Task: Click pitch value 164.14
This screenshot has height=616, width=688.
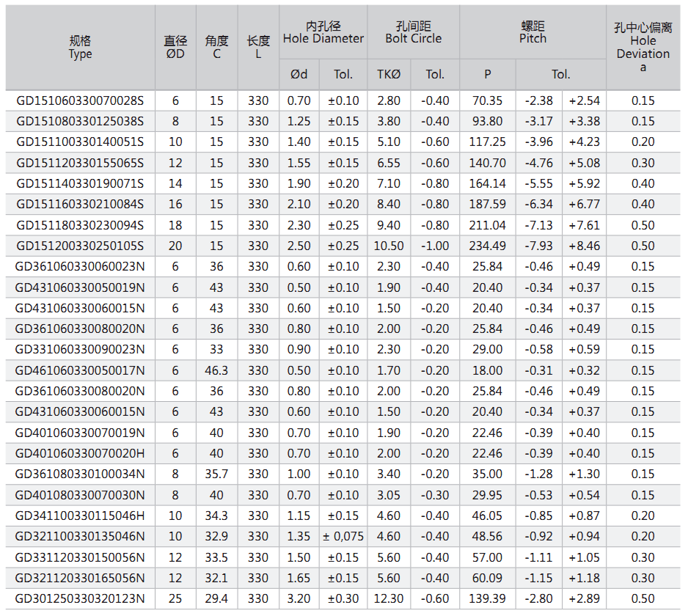Action: tap(488, 184)
